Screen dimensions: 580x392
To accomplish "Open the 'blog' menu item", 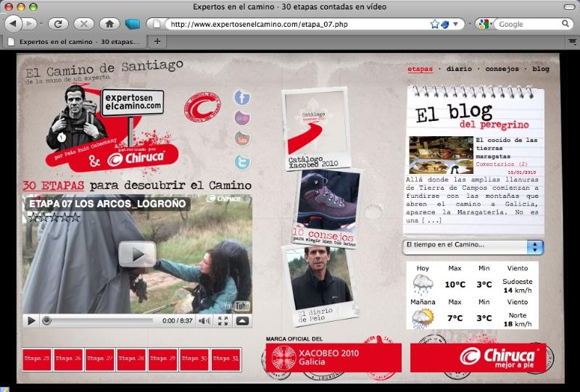I will click(x=541, y=69).
